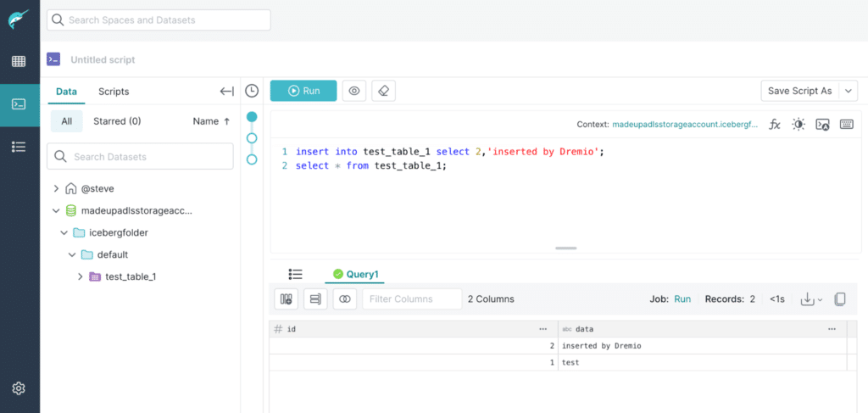This screenshot has height=413, width=868.
Task: Select the Query1 results tab
Action: pyautogui.click(x=355, y=274)
